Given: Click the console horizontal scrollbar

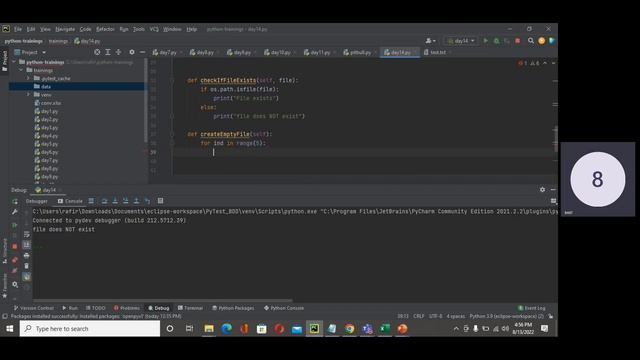Looking at the screenshot, I should point(162,300).
